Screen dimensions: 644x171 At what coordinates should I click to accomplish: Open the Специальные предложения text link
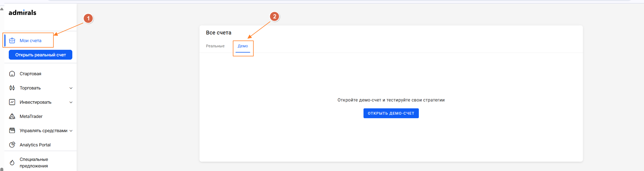[34, 163]
